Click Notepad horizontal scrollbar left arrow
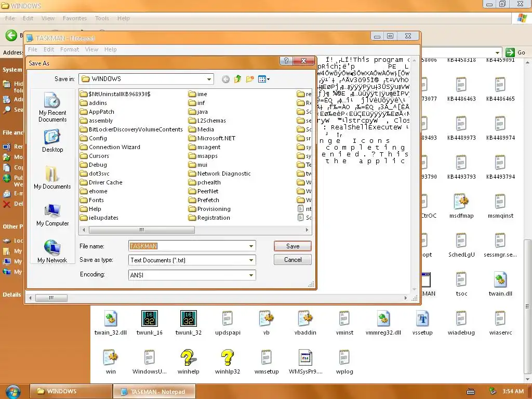Screen dimensions: 532x399 31,298
